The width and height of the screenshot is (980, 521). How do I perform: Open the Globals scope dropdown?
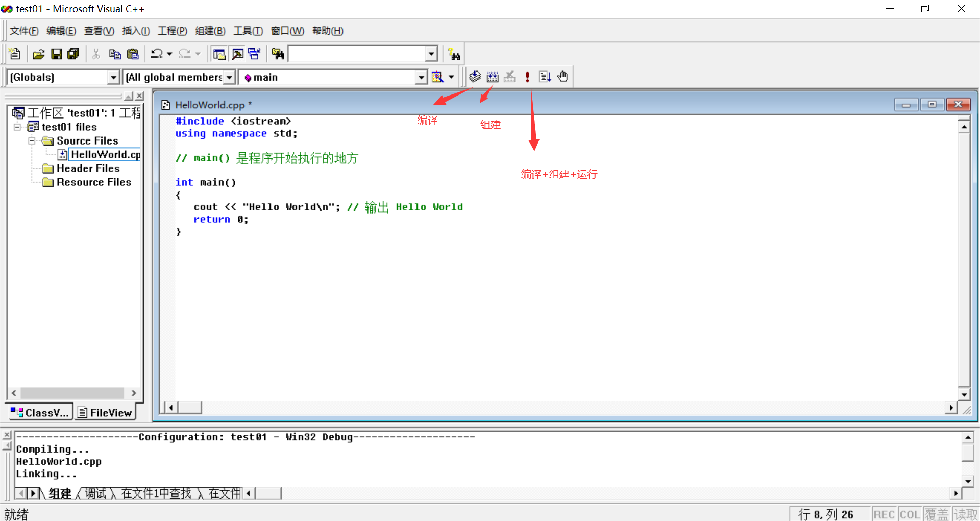[113, 77]
